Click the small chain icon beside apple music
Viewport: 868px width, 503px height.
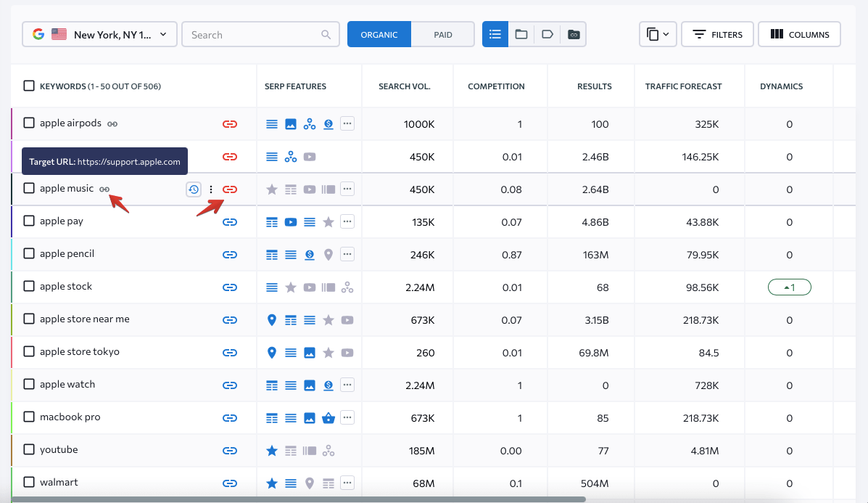104,189
